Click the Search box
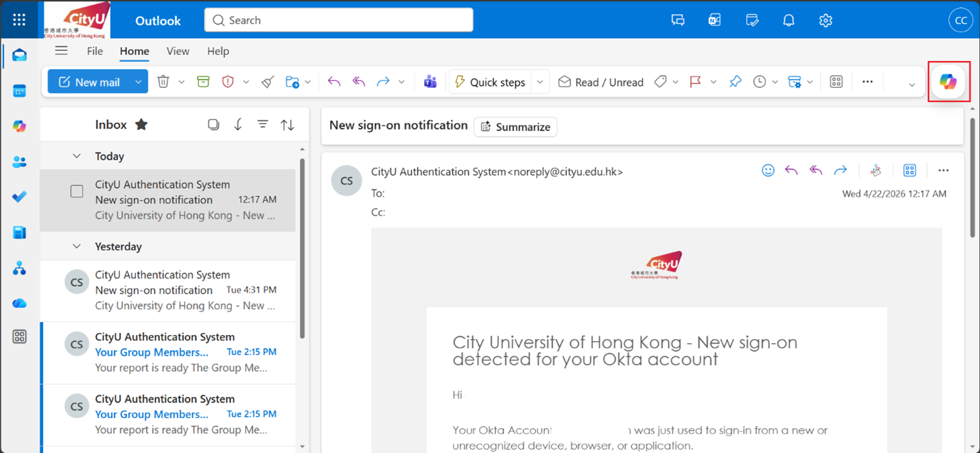Image resolution: width=980 pixels, height=453 pixels. [339, 21]
